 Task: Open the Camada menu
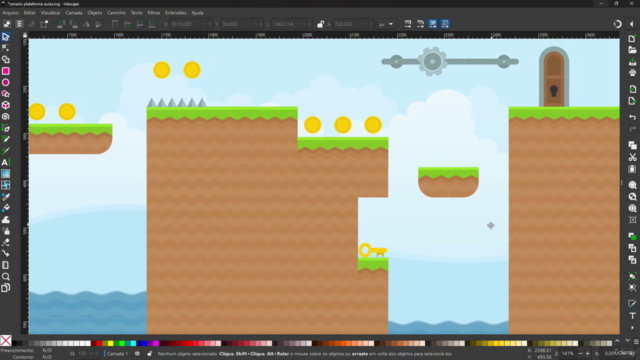(x=74, y=13)
